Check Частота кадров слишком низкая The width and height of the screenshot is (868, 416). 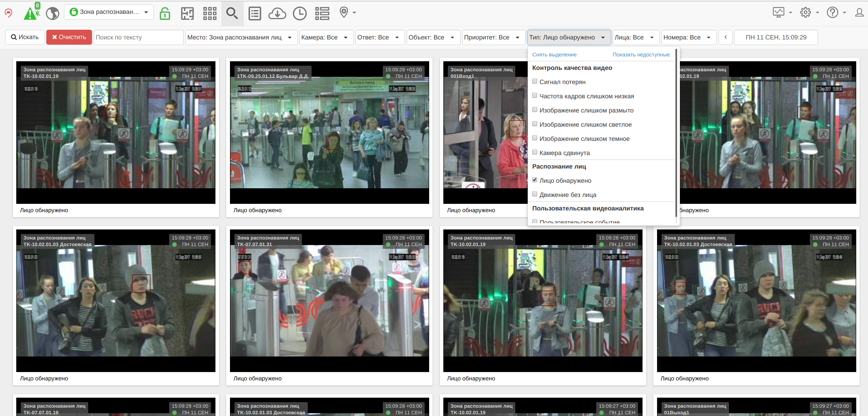point(535,96)
